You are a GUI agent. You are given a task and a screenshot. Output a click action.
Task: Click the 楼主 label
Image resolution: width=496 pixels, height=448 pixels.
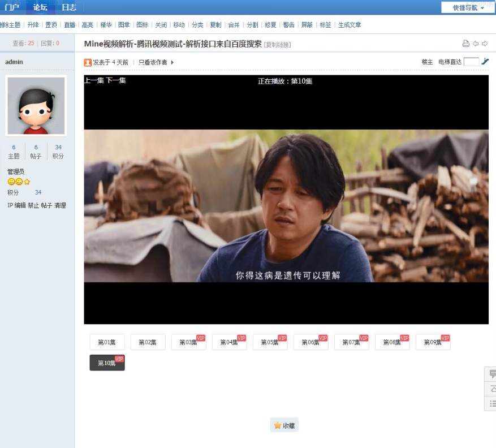click(427, 62)
